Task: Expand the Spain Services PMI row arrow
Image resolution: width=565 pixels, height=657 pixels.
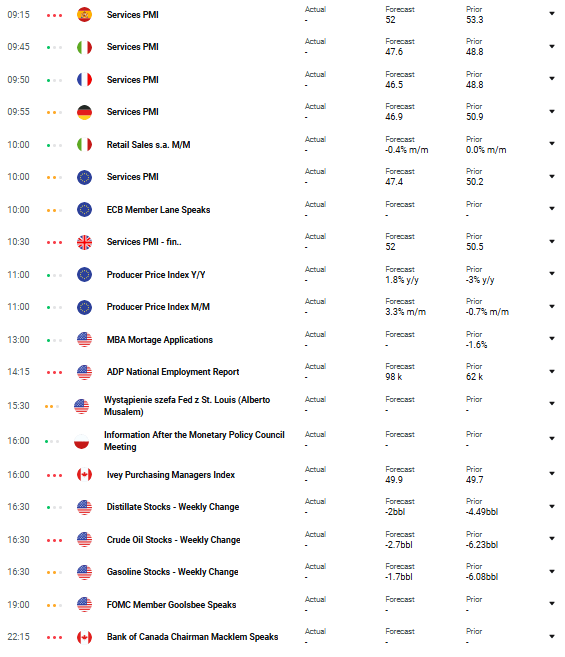Action: tap(552, 14)
